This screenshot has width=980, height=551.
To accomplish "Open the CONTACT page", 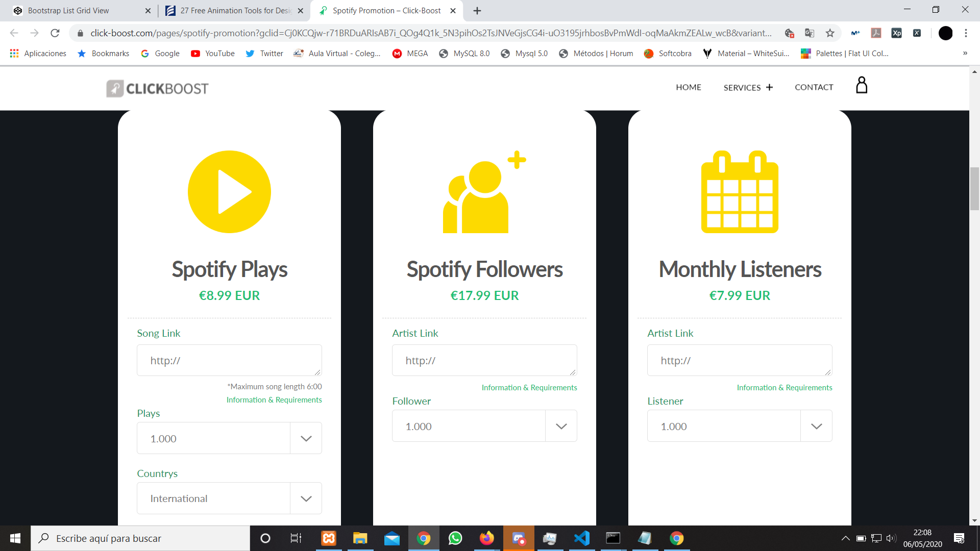I will pyautogui.click(x=814, y=87).
